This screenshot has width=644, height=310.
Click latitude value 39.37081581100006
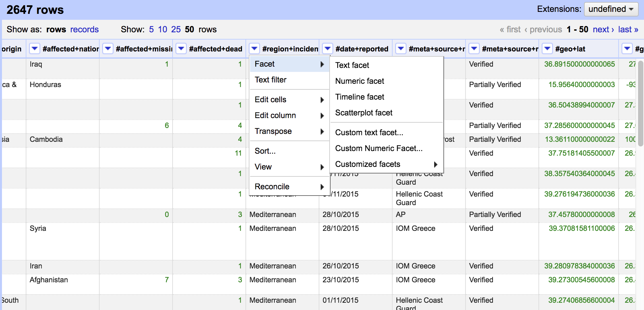tap(582, 228)
